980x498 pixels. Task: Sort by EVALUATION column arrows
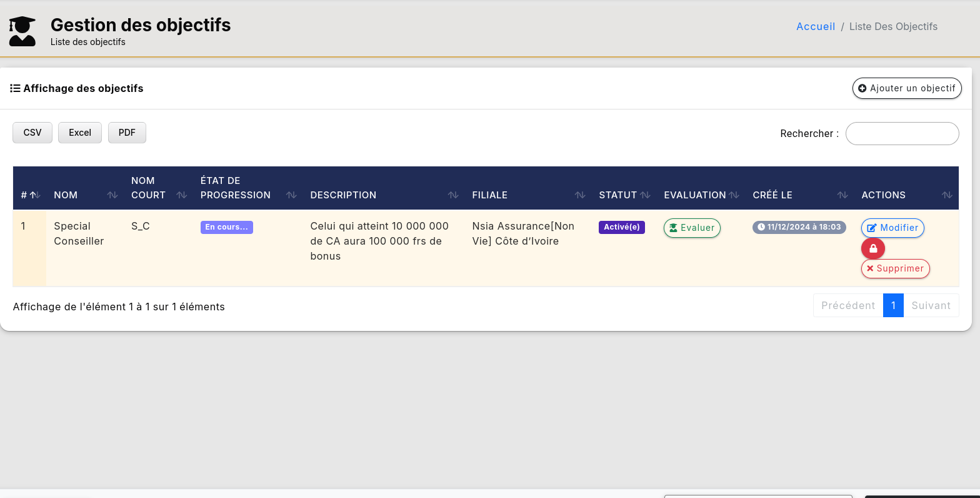pyautogui.click(x=734, y=195)
